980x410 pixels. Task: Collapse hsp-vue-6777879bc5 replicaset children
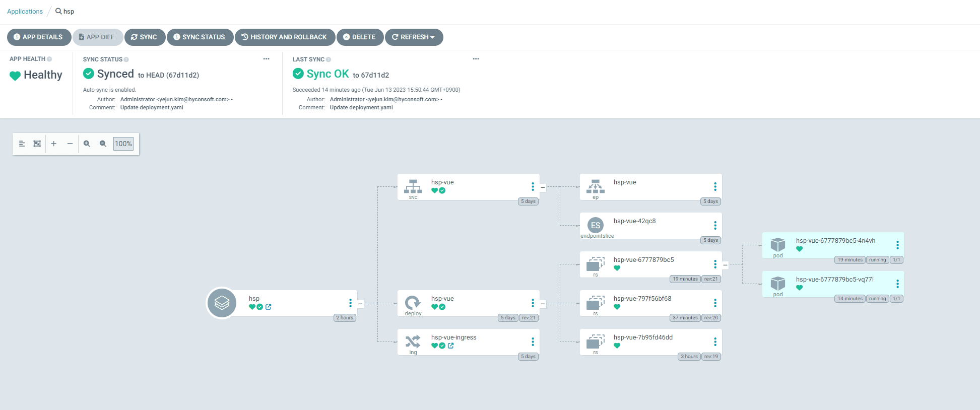[725, 265]
